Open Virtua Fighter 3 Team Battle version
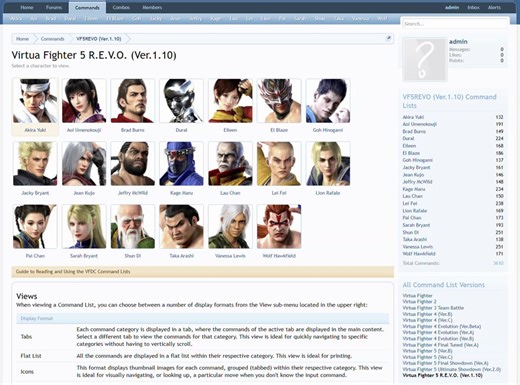The width and height of the screenshot is (520, 385). pyautogui.click(x=433, y=308)
